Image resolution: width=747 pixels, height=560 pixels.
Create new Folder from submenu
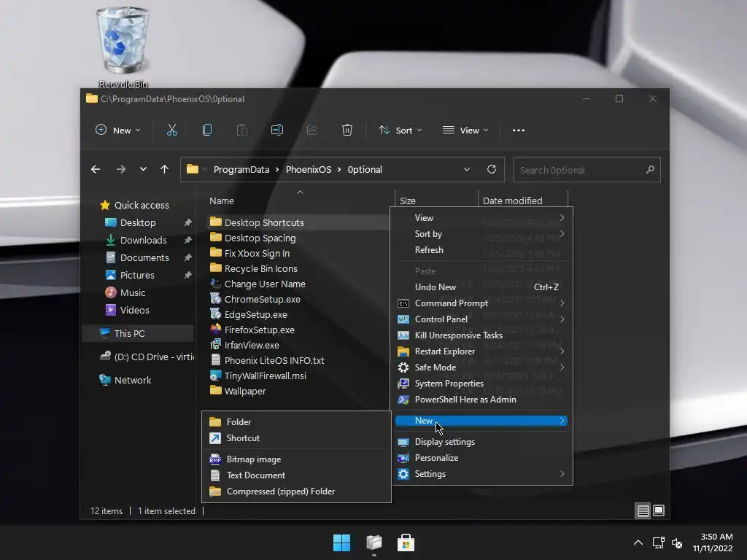click(x=296, y=421)
